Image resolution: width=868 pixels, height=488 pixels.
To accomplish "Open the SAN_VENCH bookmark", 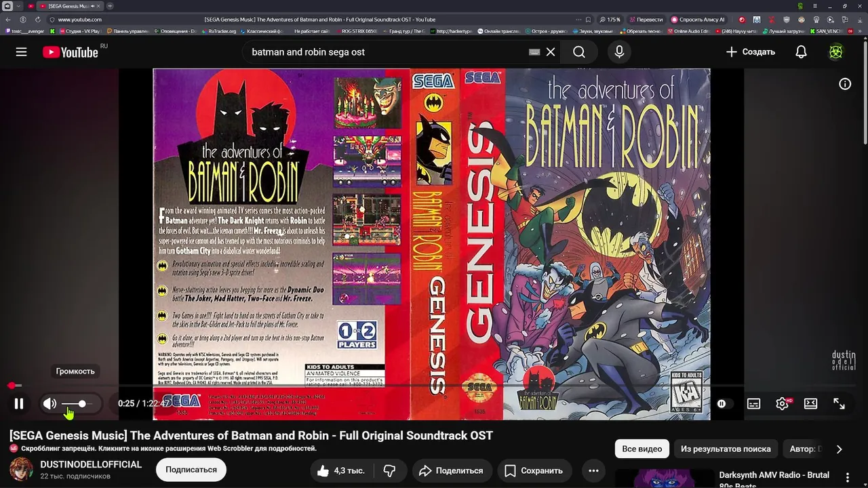I will [x=825, y=31].
